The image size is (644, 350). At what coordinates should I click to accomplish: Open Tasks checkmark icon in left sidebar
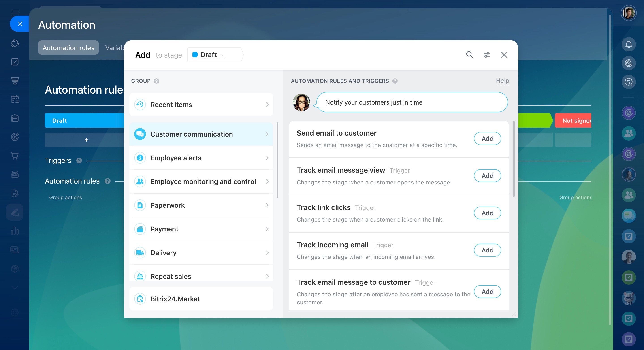coord(15,62)
